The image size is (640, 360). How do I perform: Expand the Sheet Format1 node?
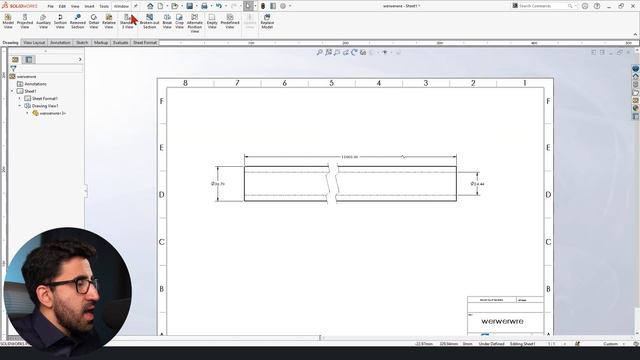(19, 98)
